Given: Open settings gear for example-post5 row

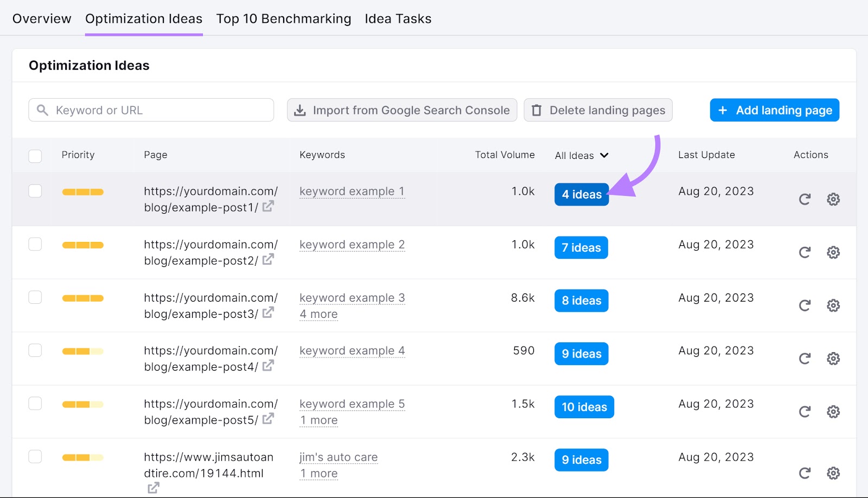Looking at the screenshot, I should click(x=833, y=411).
